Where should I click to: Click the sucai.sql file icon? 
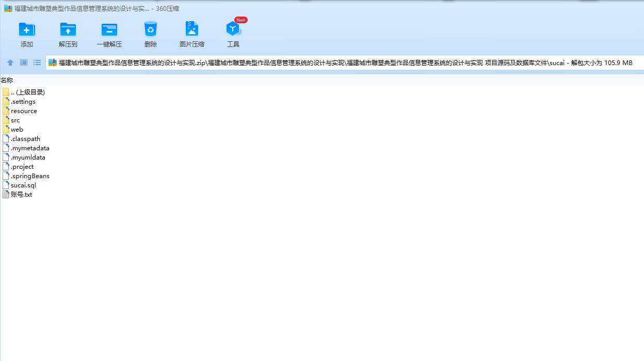pyautogui.click(x=6, y=185)
